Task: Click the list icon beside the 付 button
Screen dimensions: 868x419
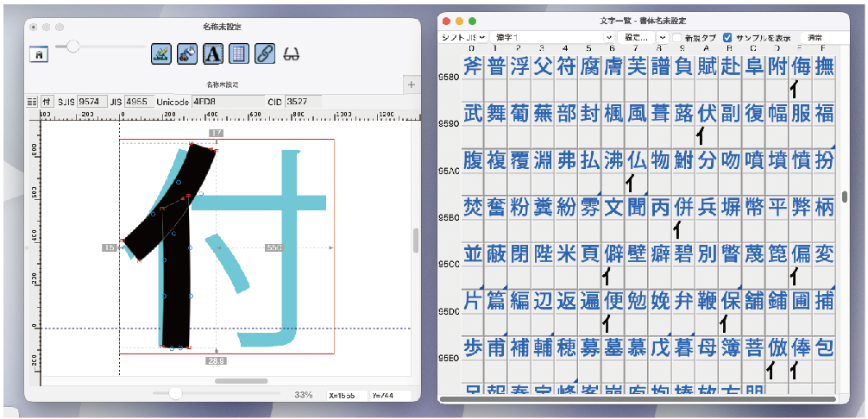Action: (32, 101)
